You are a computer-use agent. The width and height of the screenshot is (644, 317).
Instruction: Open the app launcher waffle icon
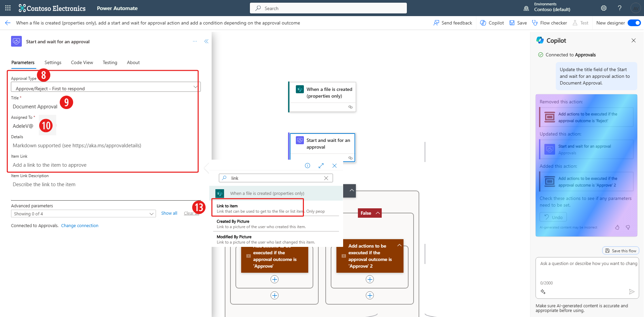pos(8,8)
